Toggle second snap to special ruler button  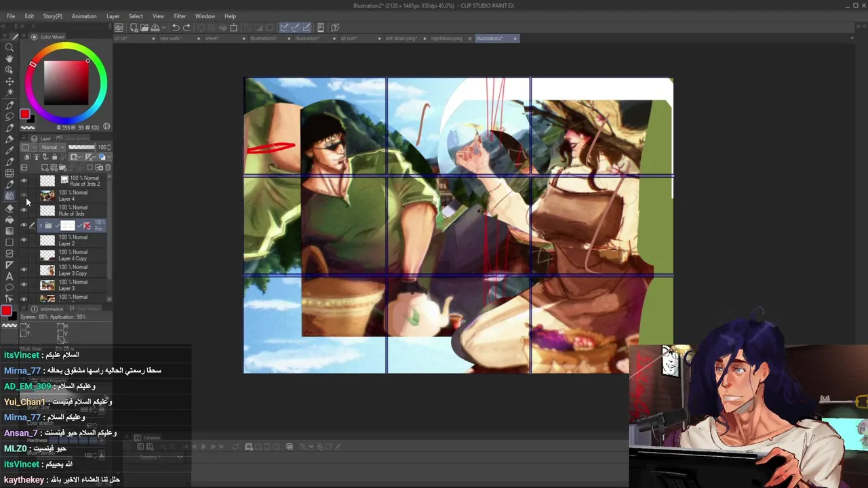296,28
